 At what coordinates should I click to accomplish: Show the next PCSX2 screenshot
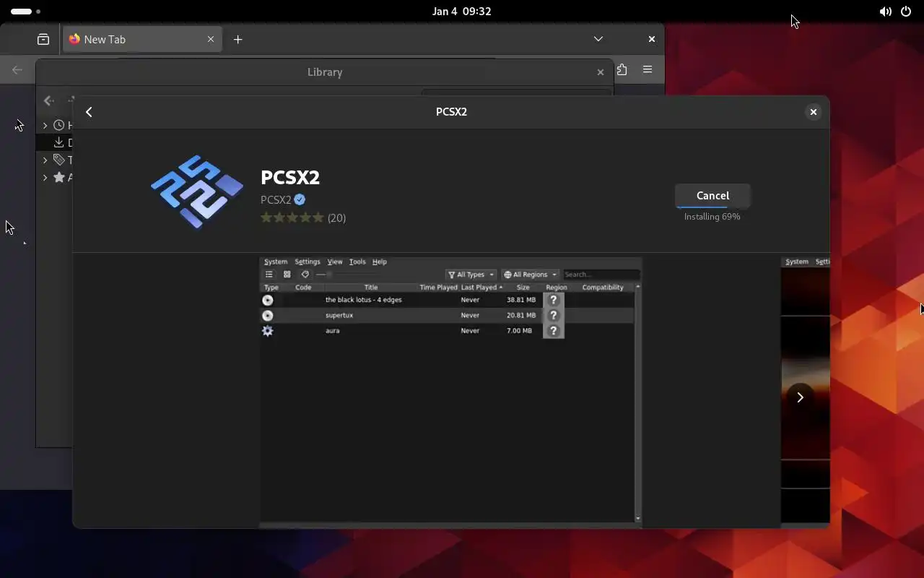(800, 397)
